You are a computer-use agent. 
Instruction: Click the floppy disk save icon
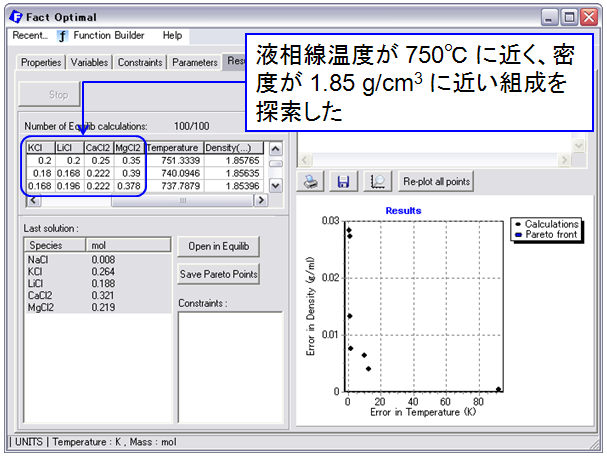[x=342, y=182]
